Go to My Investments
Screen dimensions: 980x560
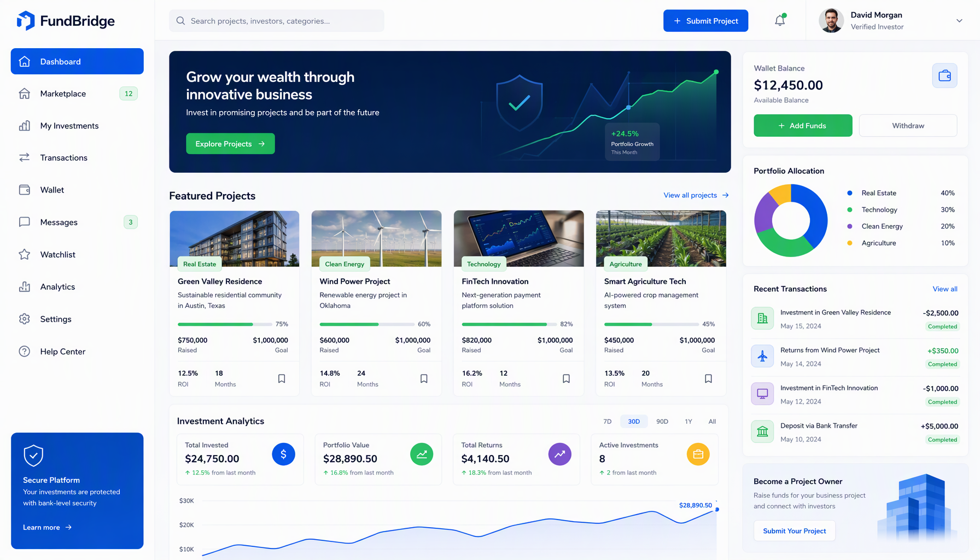[x=77, y=126]
